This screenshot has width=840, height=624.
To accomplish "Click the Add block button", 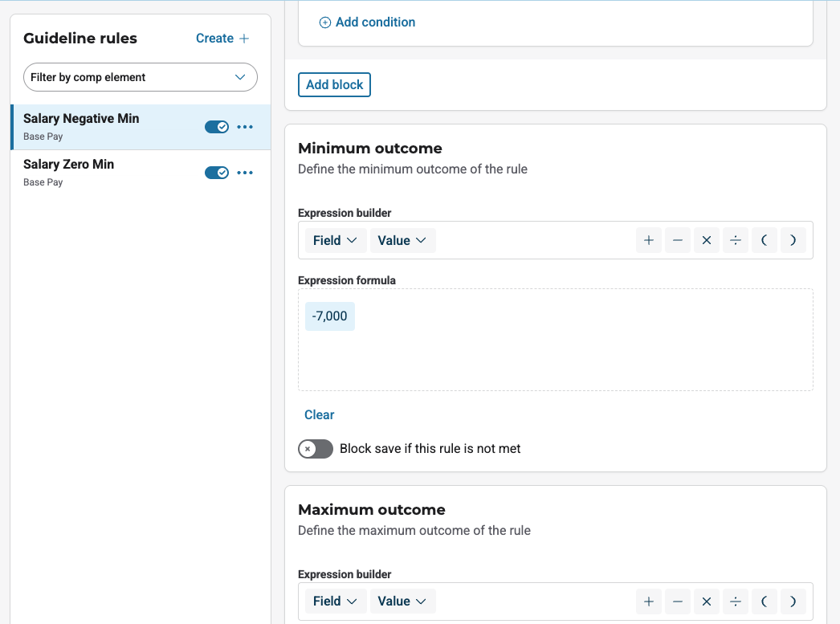I will (x=334, y=84).
